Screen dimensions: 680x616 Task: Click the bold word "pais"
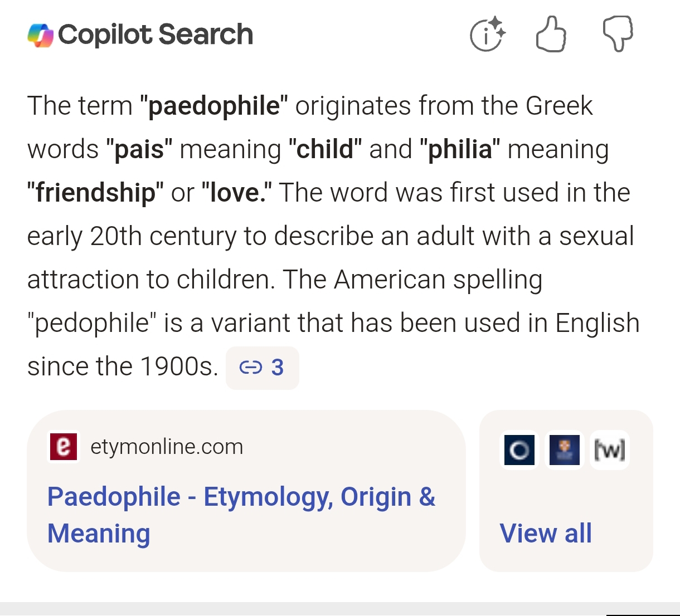[139, 149]
